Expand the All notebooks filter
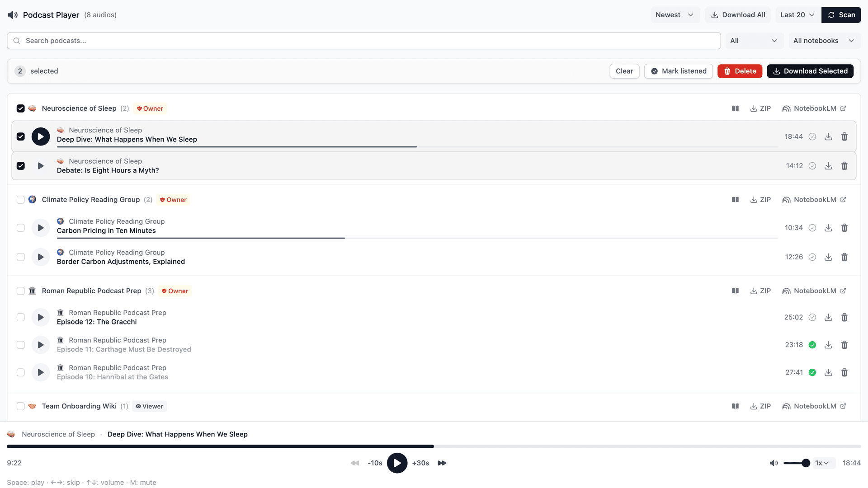Viewport: 868px width, 488px height. (824, 41)
